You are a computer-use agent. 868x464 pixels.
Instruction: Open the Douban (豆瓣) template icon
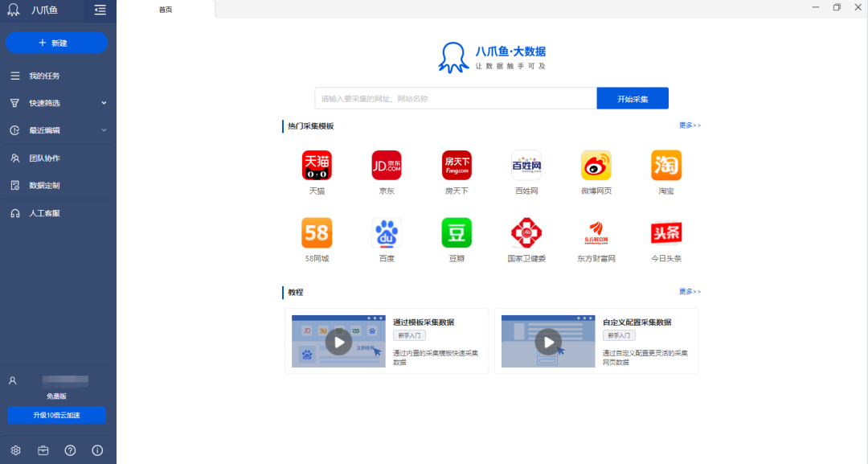[457, 232]
